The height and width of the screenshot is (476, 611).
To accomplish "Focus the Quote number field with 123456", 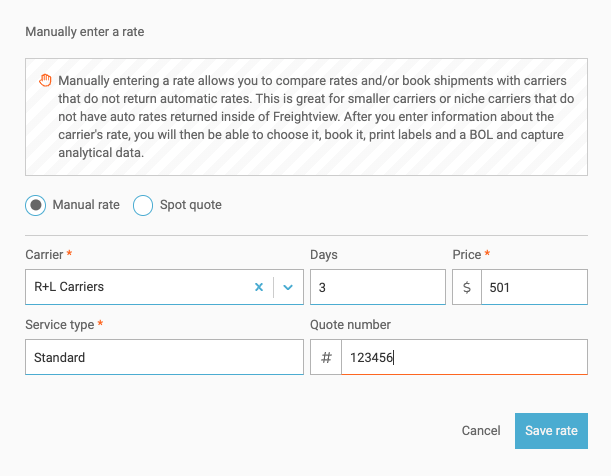I will 463,357.
